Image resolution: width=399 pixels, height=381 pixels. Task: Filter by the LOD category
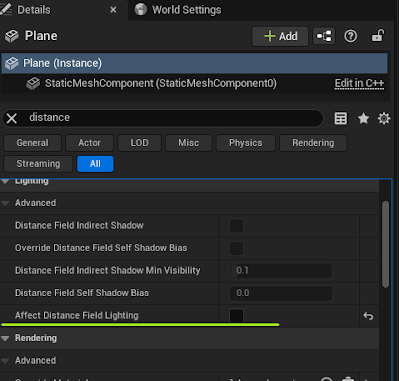click(139, 143)
